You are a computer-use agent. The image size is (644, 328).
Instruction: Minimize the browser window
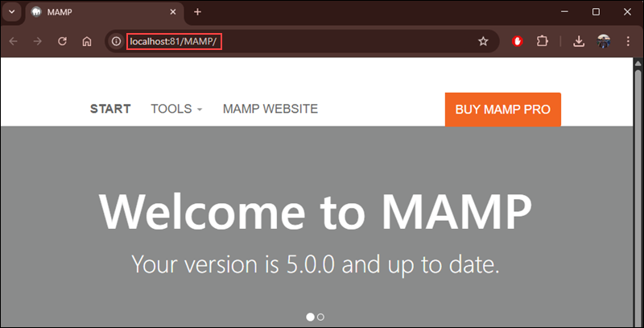click(x=565, y=12)
